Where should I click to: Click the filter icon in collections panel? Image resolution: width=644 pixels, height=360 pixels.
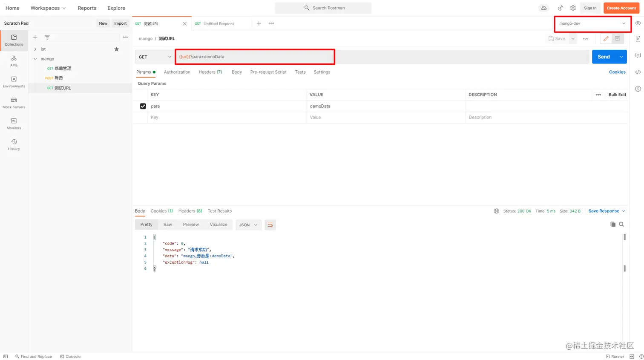(x=47, y=37)
